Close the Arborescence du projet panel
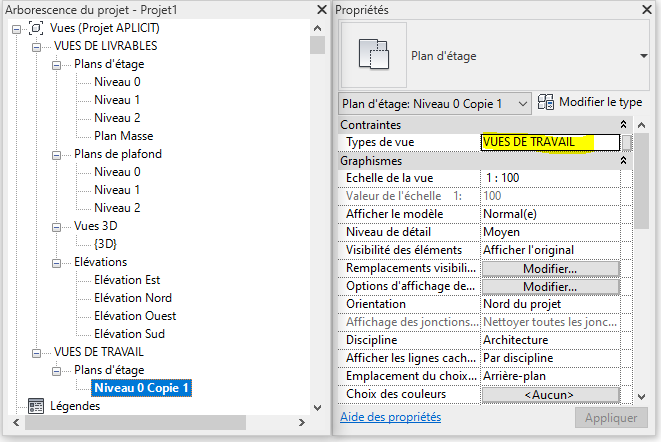 (318, 9)
